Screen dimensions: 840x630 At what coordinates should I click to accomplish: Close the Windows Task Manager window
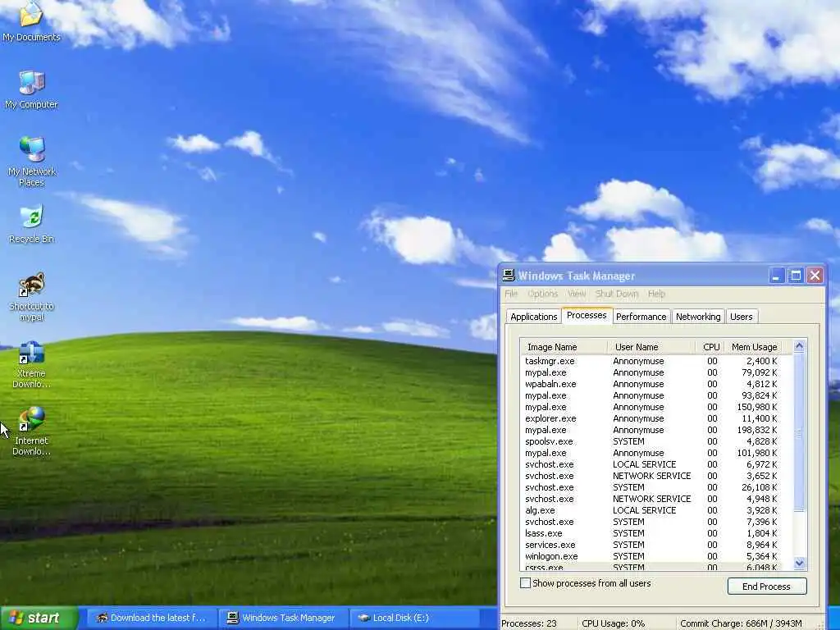[x=815, y=276]
